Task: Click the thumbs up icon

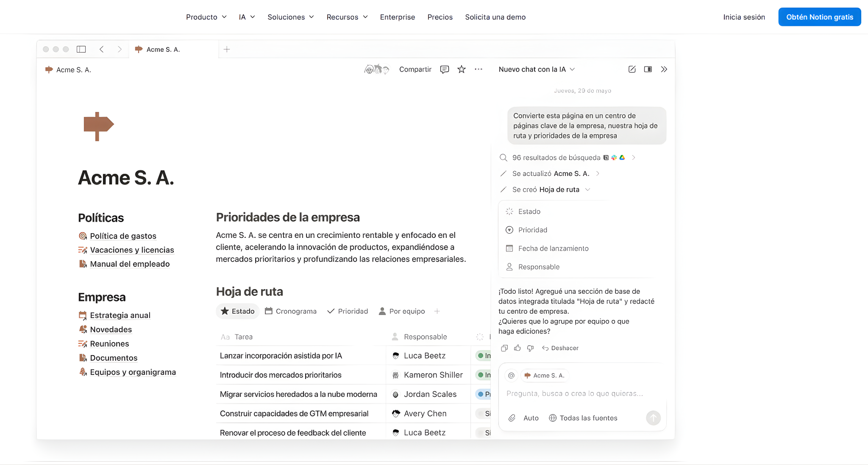Action: (517, 348)
